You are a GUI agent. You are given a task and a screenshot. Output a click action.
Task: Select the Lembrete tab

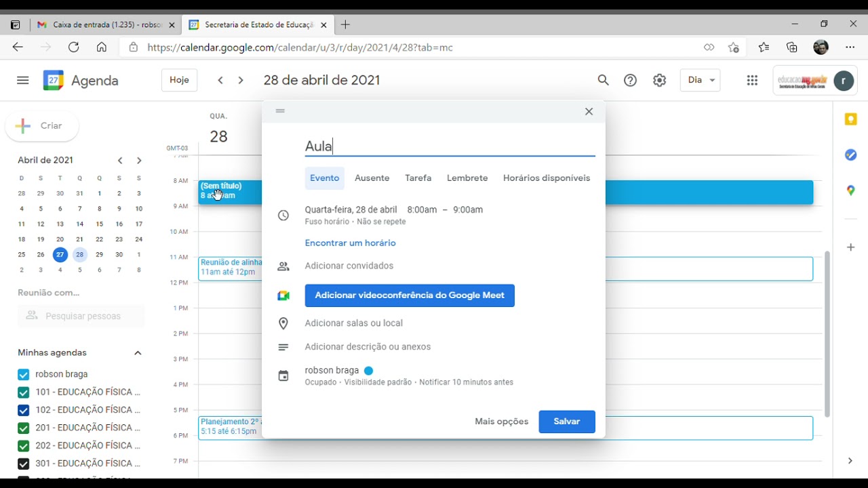click(x=467, y=178)
